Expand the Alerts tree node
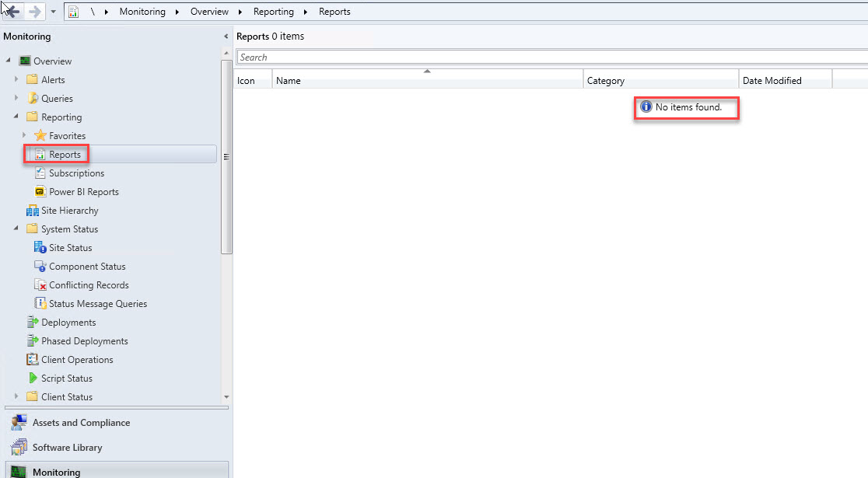Image resolution: width=868 pixels, height=478 pixels. (x=16, y=79)
